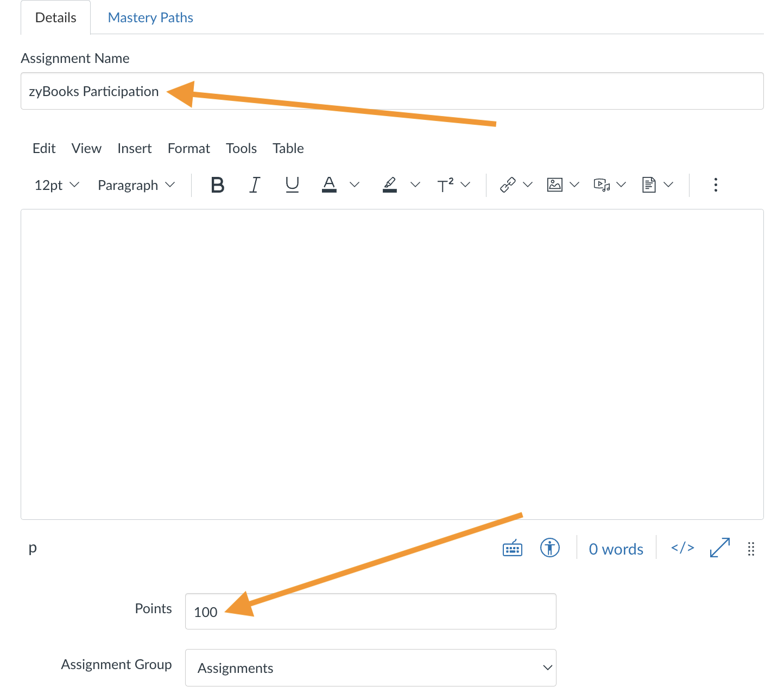784x687 pixels.
Task: Expand media options arrow
Action: [x=622, y=185]
